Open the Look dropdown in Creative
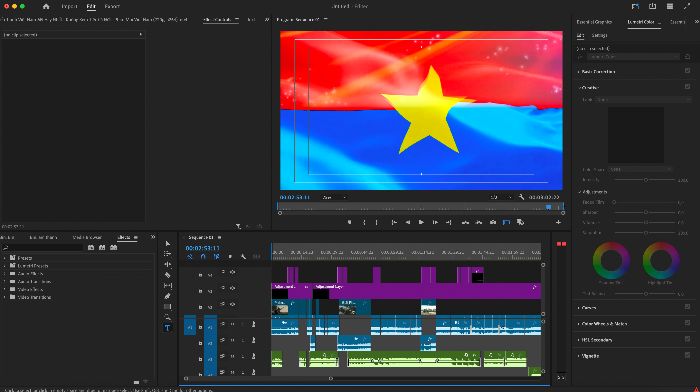 [x=642, y=100]
